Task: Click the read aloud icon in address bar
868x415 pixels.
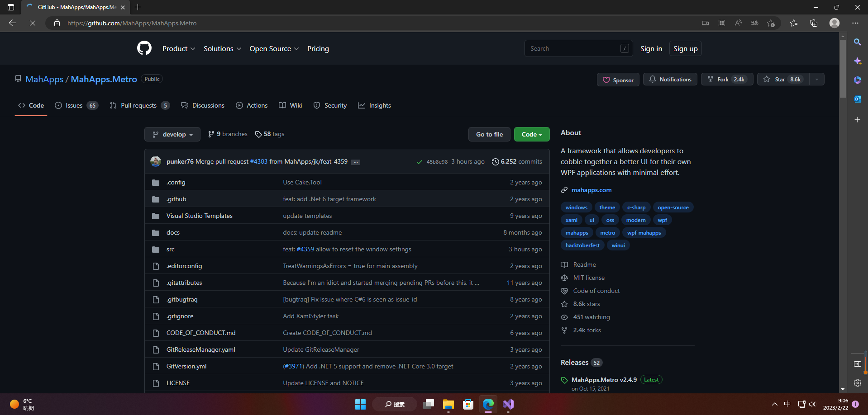Action: pyautogui.click(x=738, y=23)
